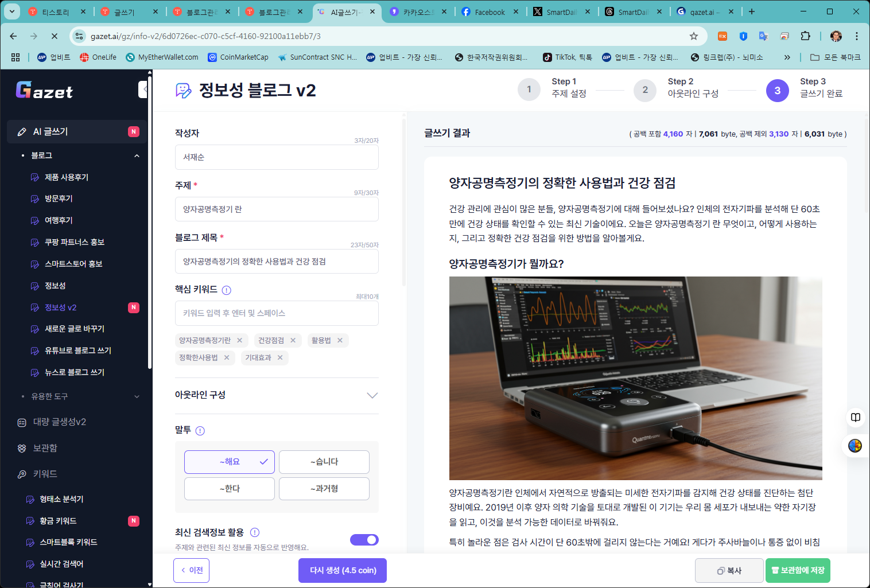The image size is (870, 588).
Task: Click the info icon beside 말투
Action: point(200,431)
